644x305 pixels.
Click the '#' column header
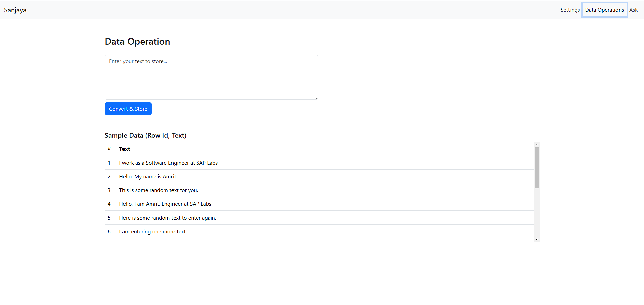109,149
